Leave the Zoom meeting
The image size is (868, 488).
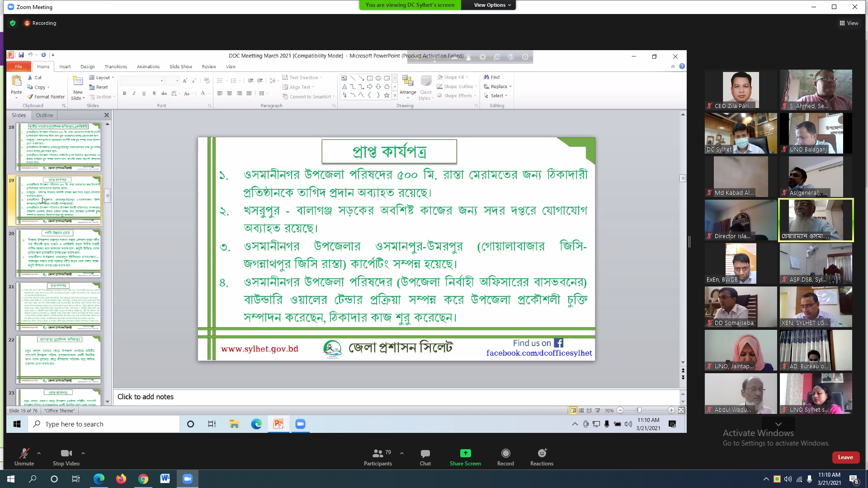(845, 457)
